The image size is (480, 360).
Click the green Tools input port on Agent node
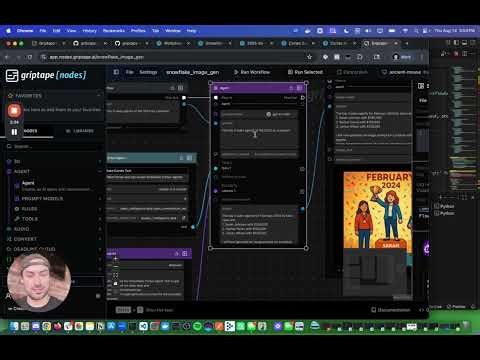(x=216, y=169)
